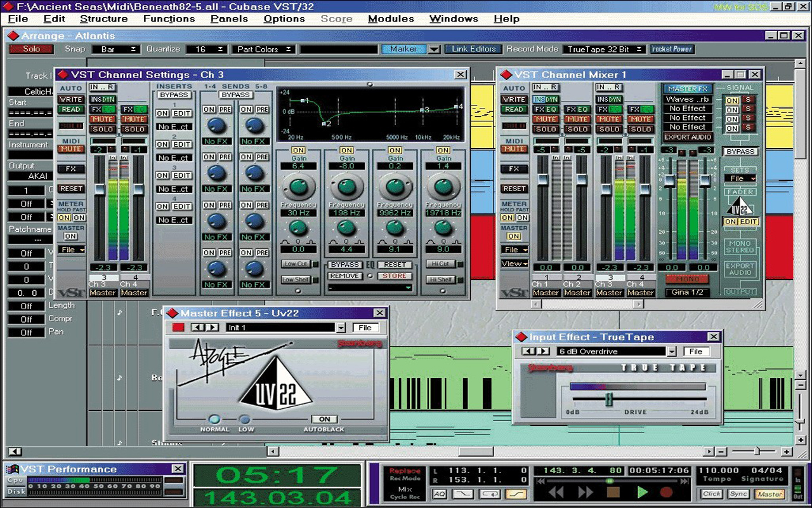Viewport: 812px width, 508px height.
Task: Click the File button in the TrueTape window
Action: [x=696, y=351]
